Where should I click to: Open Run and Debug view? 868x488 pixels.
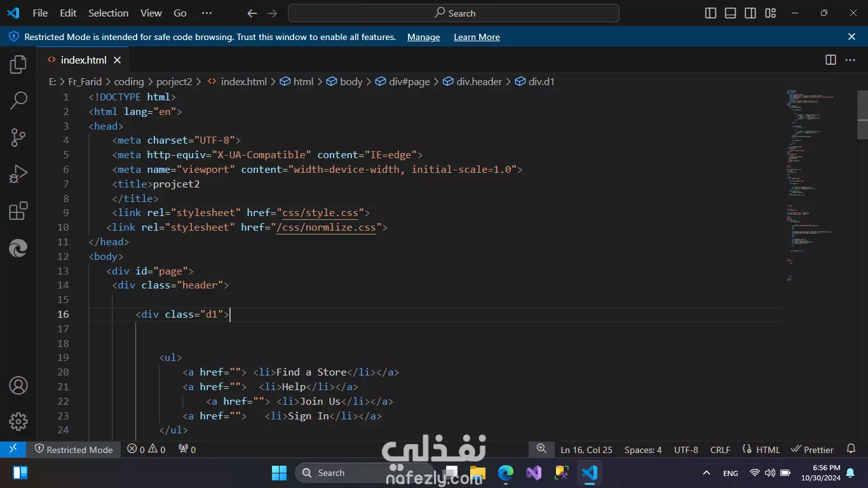click(18, 173)
